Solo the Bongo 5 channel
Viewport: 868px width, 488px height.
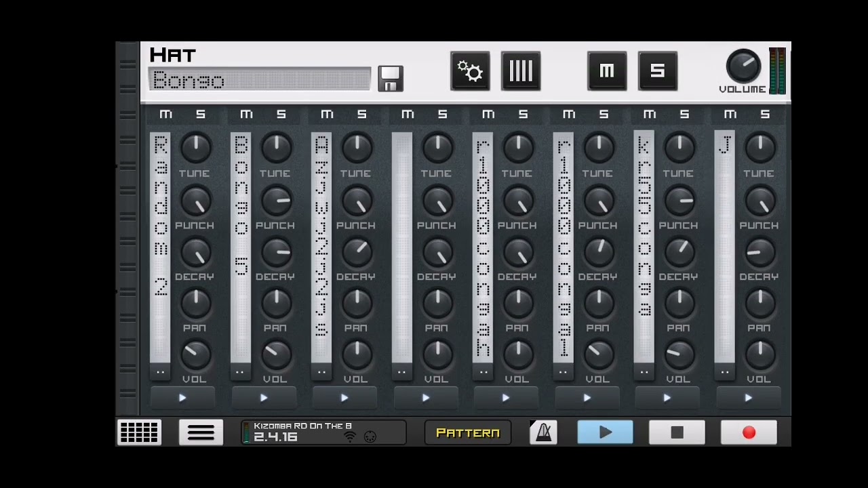(x=281, y=115)
